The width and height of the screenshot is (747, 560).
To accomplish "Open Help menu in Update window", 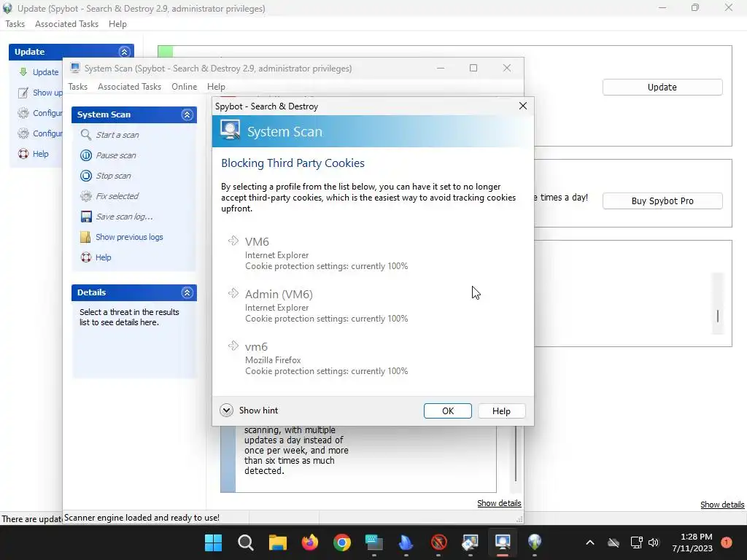I will (x=117, y=24).
